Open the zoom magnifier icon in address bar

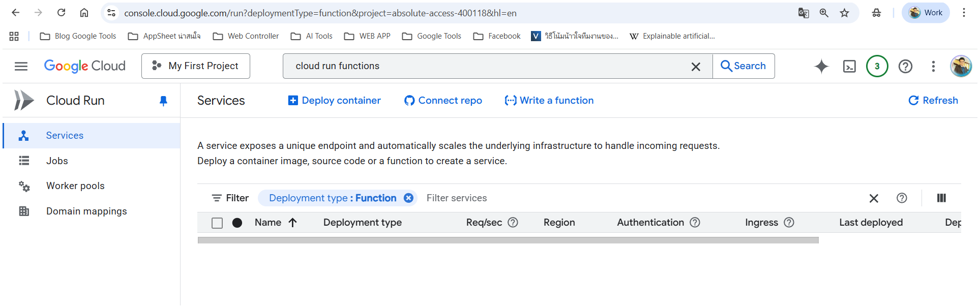tap(824, 13)
